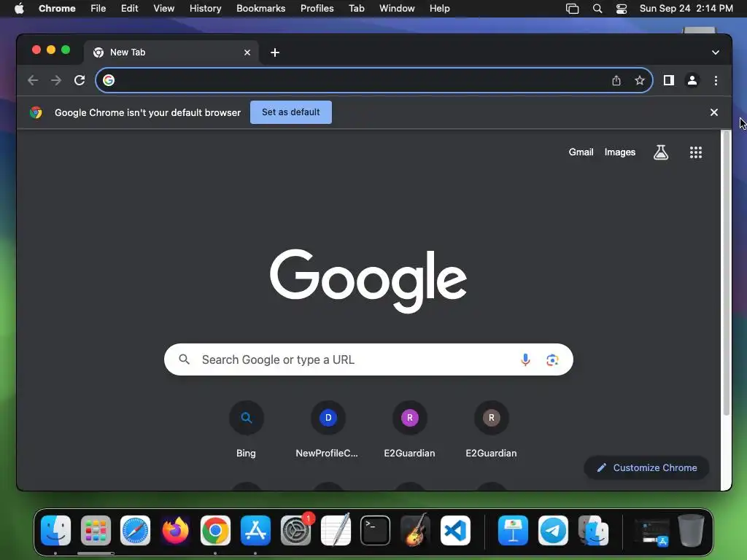747x560 pixels.
Task: Open the Tab menu
Action: point(356,9)
